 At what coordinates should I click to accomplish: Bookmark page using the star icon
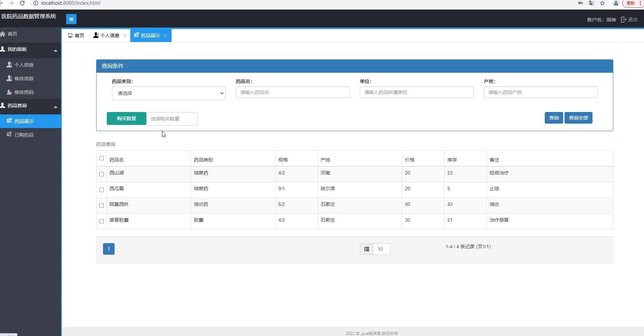(x=602, y=3)
